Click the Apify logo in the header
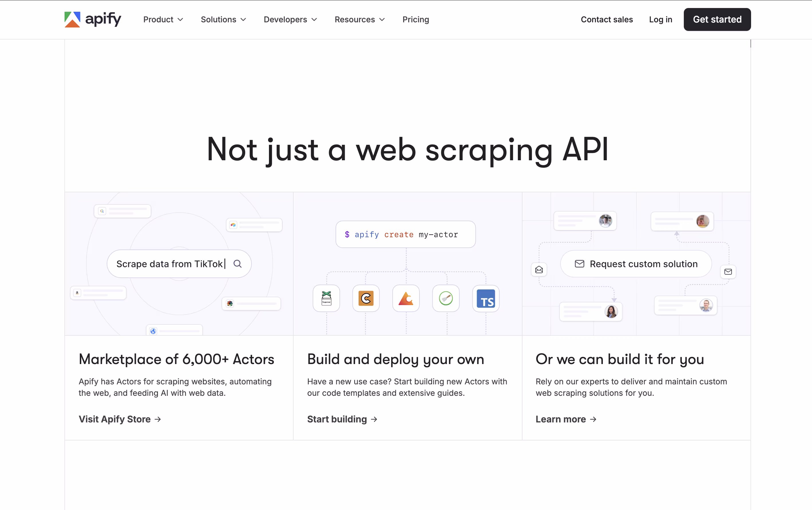Image resolution: width=812 pixels, height=510 pixels. [x=93, y=19]
